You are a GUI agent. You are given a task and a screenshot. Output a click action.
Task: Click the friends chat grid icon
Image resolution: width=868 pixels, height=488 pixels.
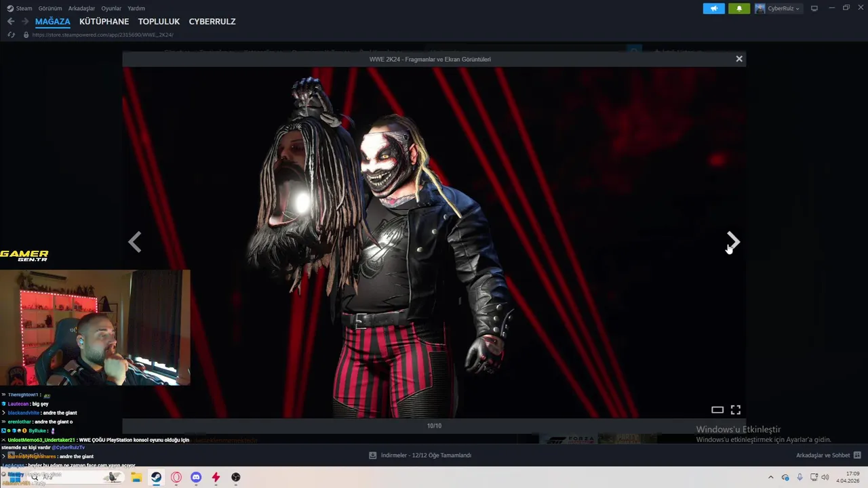857,455
